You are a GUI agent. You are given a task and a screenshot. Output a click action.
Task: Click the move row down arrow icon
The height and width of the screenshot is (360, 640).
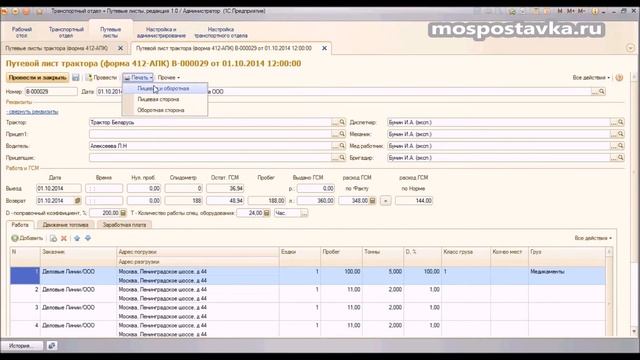pyautogui.click(x=88, y=238)
